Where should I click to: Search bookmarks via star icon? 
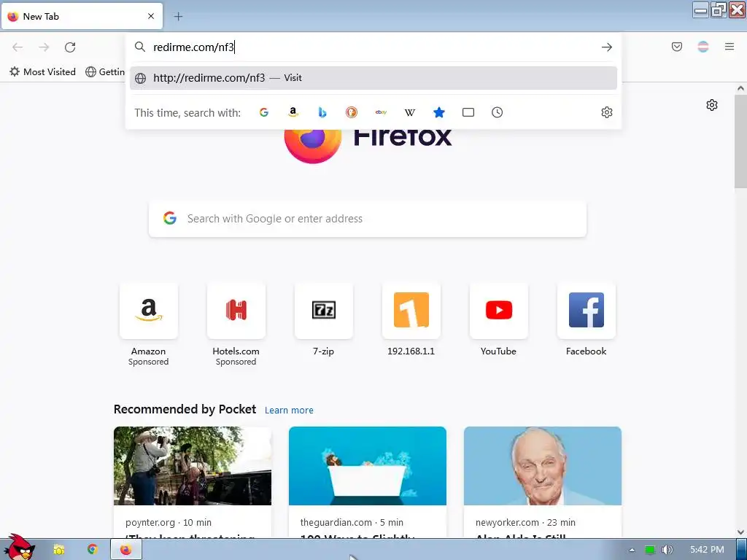pos(439,112)
